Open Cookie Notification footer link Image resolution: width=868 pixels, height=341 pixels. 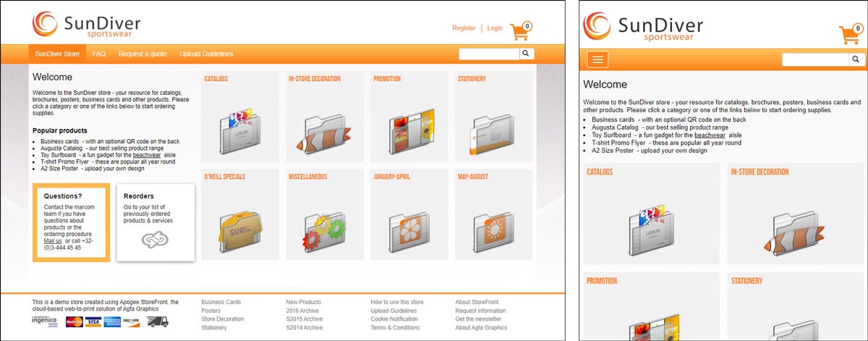[x=394, y=319]
